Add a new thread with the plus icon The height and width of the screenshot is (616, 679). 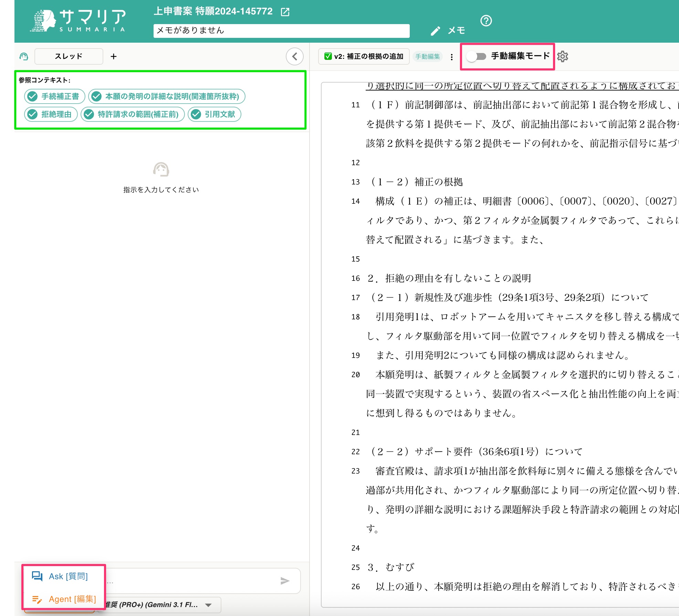[114, 56]
